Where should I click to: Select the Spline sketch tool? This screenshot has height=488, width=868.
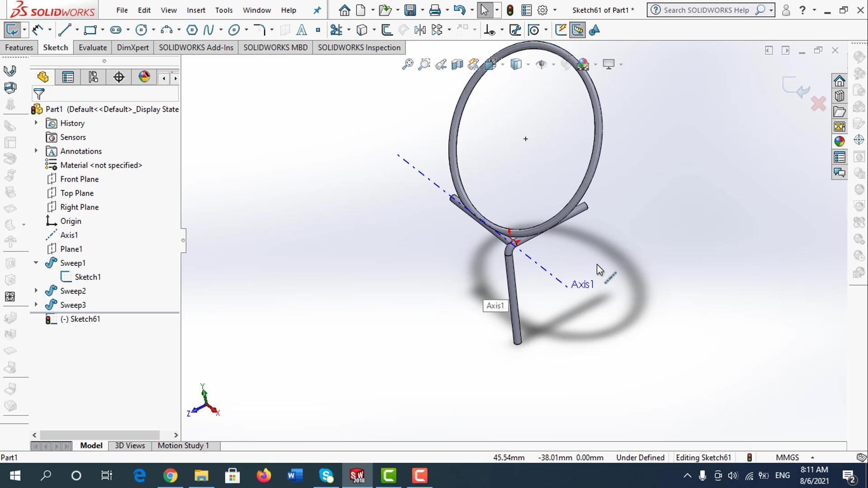point(208,30)
